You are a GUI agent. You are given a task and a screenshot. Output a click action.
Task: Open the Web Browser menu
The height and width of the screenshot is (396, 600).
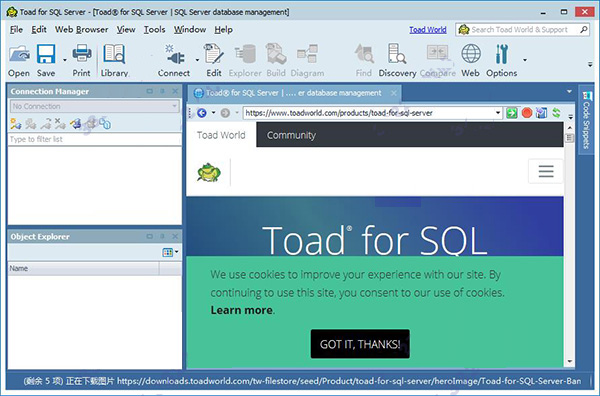[x=82, y=29]
